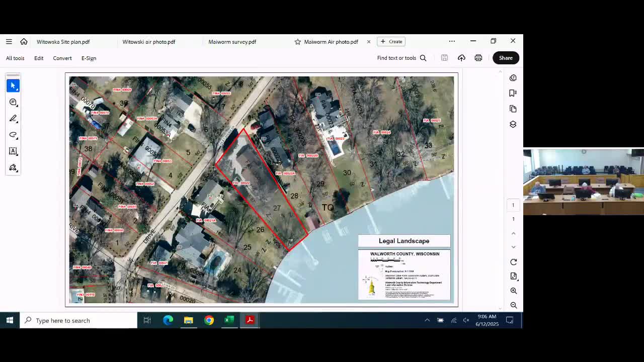Open the hamburger navigation menu
The width and height of the screenshot is (644, 362).
9,41
